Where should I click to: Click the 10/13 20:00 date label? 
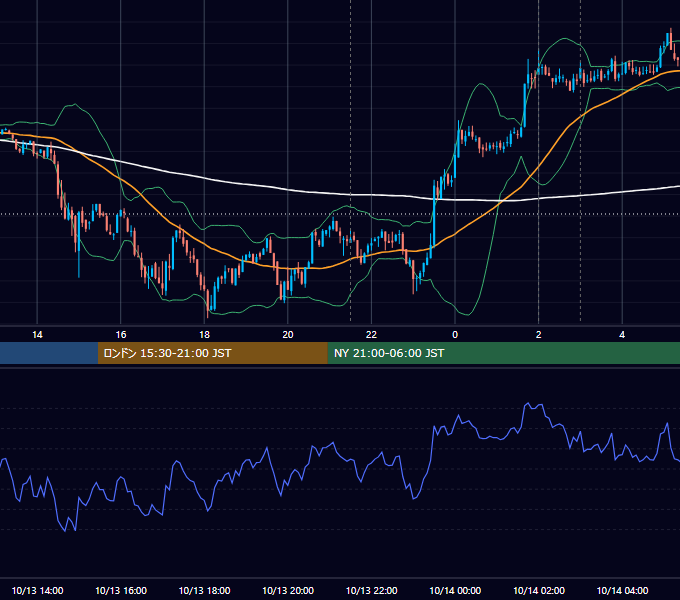288,590
